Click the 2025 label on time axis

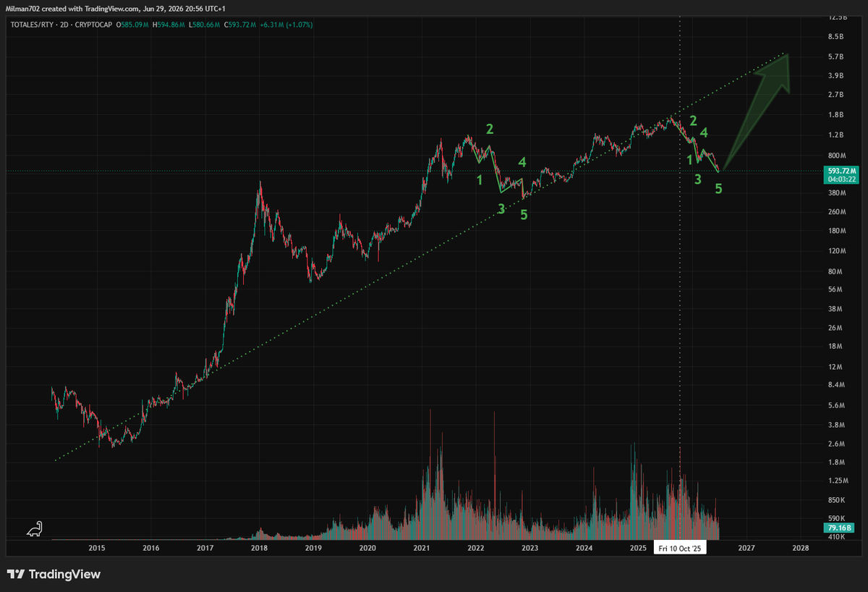click(x=638, y=549)
